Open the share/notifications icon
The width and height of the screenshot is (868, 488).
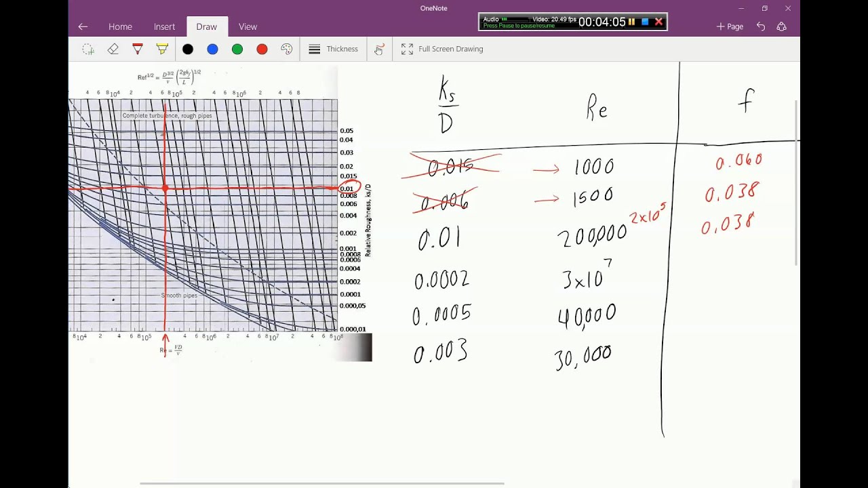pos(782,26)
